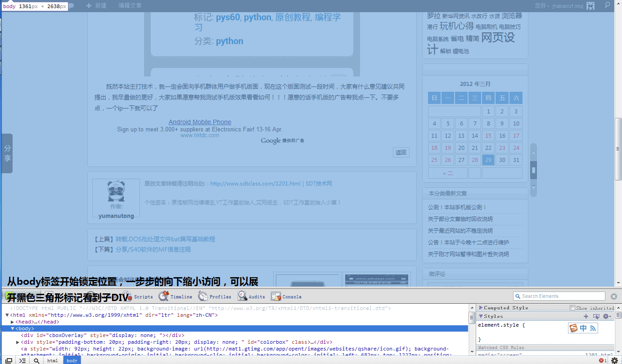Open the Timeline panel in DevTools
622x364 pixels.
[176, 297]
